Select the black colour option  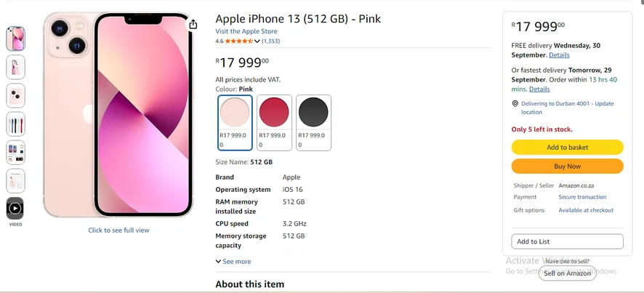click(313, 123)
